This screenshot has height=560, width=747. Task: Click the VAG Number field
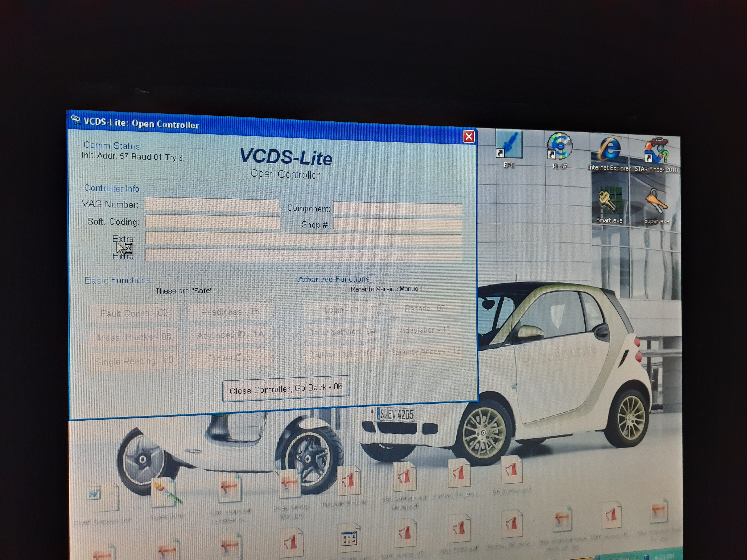[212, 205]
